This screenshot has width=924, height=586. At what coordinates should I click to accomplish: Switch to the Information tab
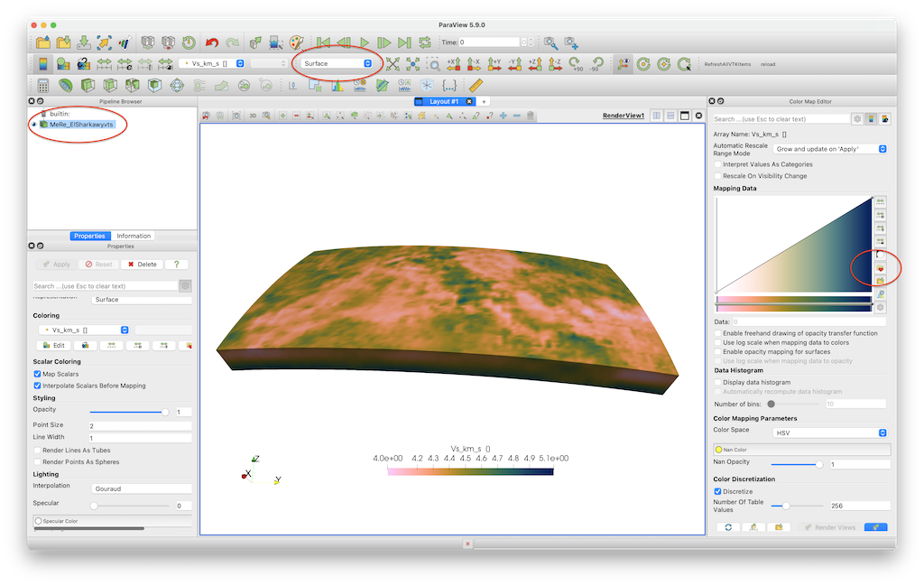click(x=134, y=236)
